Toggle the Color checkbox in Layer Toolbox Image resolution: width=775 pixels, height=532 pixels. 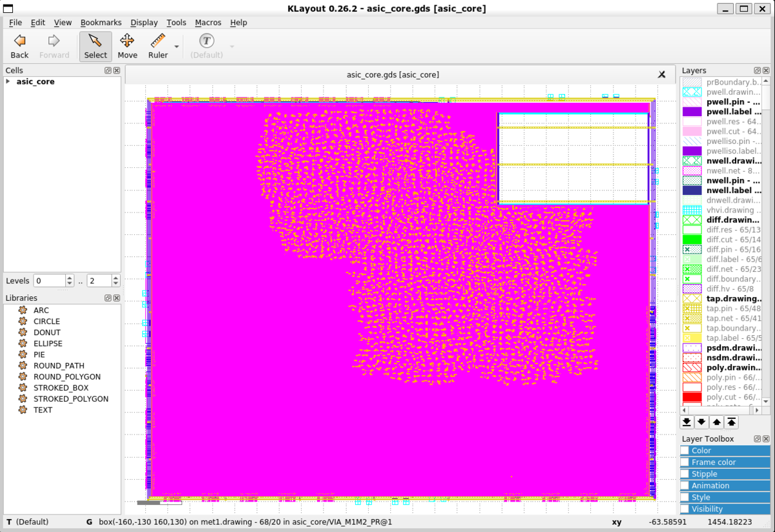click(x=685, y=451)
